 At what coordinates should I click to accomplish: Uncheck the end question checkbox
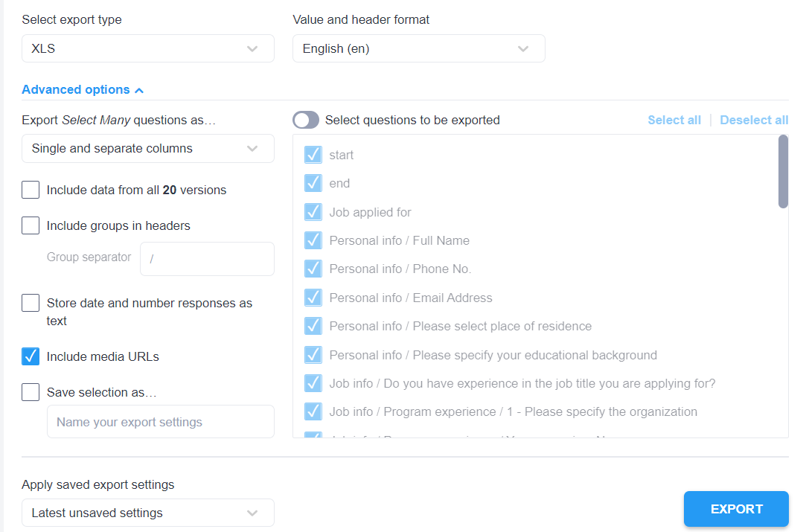click(x=313, y=183)
